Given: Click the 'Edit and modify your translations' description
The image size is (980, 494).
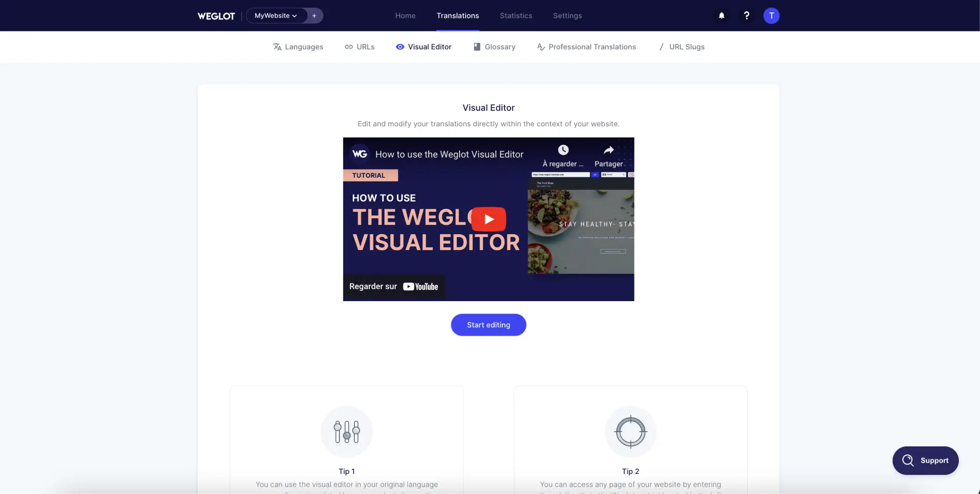Looking at the screenshot, I should (x=488, y=124).
